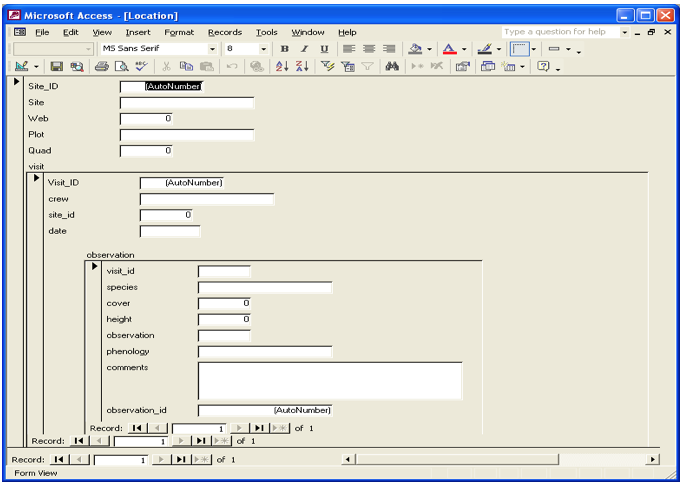Expand the View button dropdown arrow
Viewport: 686px width, 486px height.
point(36,66)
